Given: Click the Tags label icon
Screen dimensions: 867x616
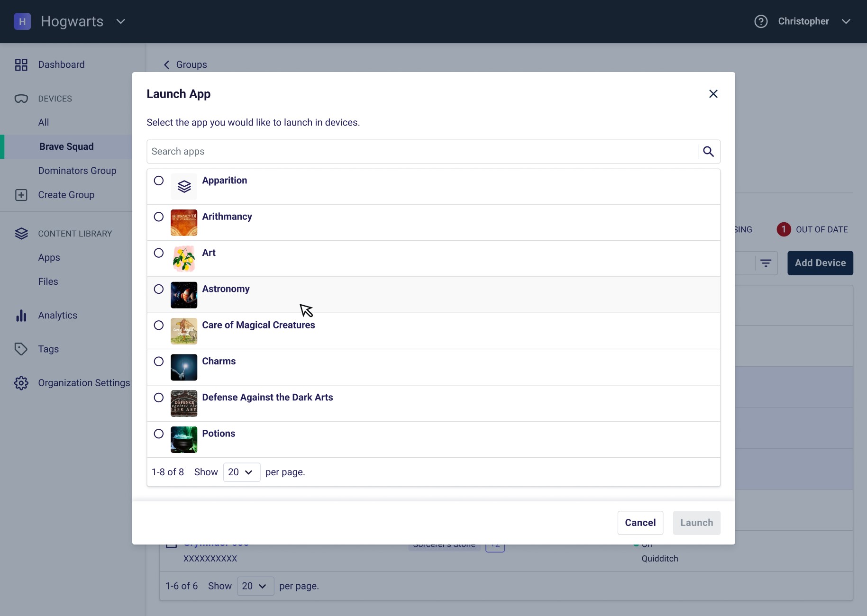Looking at the screenshot, I should click(21, 349).
